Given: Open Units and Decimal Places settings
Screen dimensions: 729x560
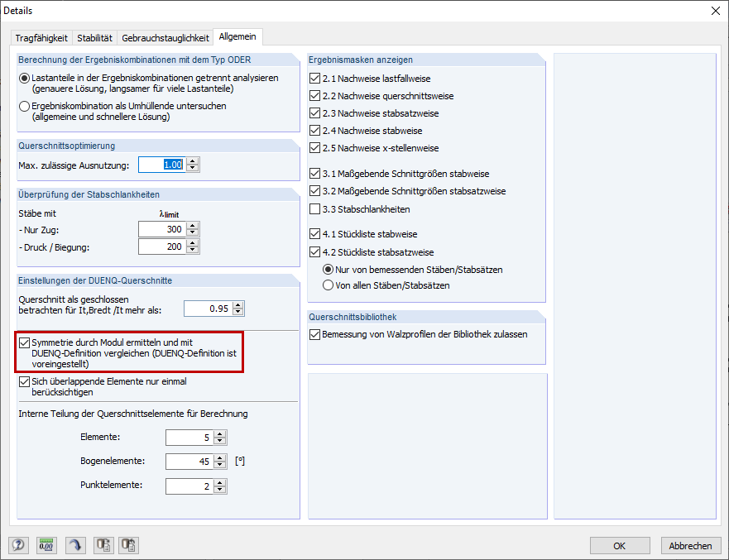Looking at the screenshot, I should point(46,545).
